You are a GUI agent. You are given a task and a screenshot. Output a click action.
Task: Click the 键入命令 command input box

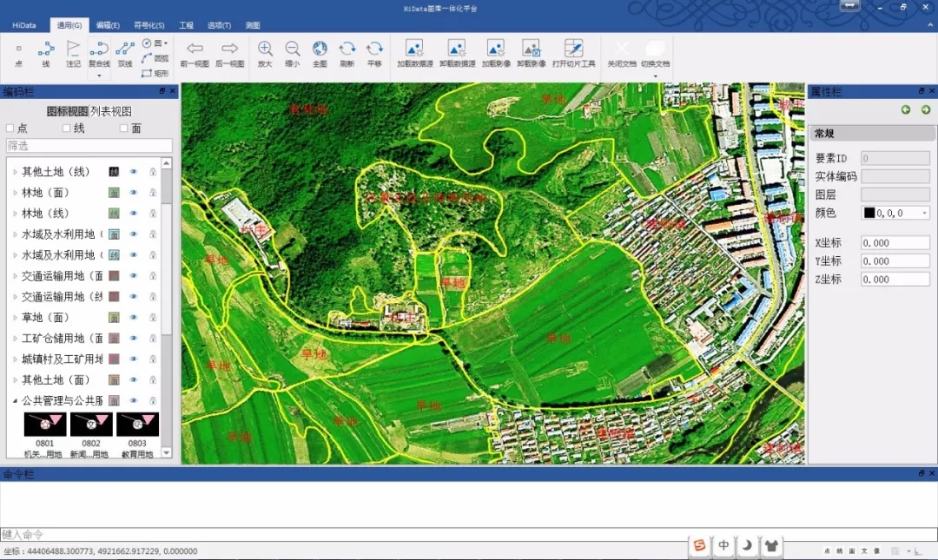pos(468,534)
